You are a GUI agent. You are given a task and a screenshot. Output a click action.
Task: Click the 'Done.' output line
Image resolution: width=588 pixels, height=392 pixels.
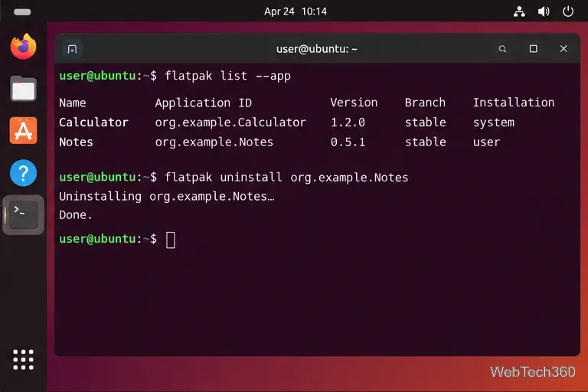click(75, 215)
